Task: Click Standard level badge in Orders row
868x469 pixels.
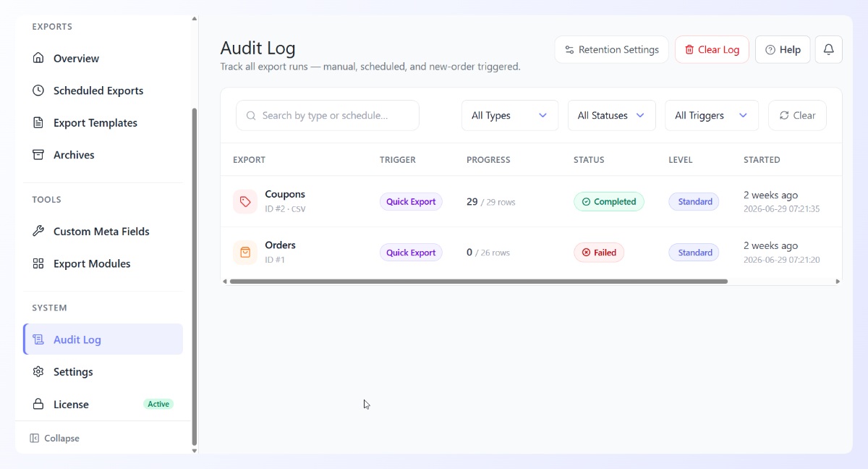Action: coord(694,253)
